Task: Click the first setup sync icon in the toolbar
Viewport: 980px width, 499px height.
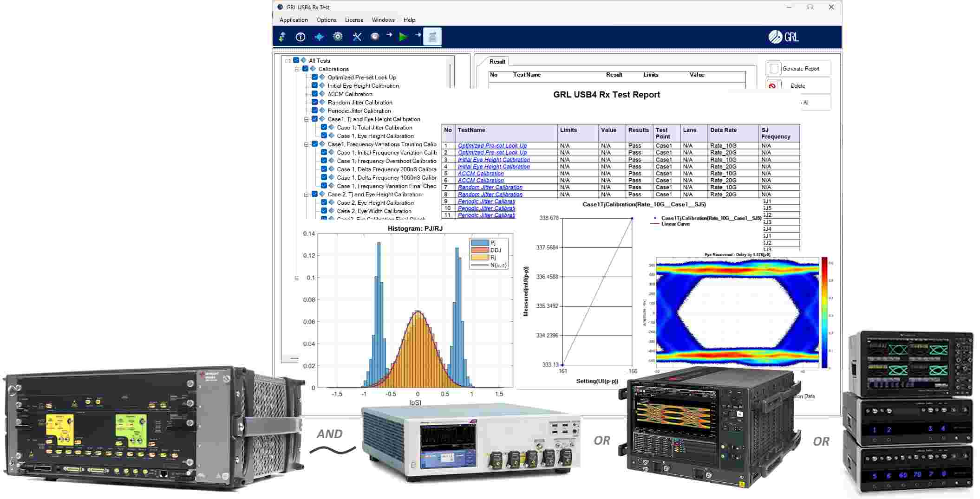Action: [x=282, y=36]
